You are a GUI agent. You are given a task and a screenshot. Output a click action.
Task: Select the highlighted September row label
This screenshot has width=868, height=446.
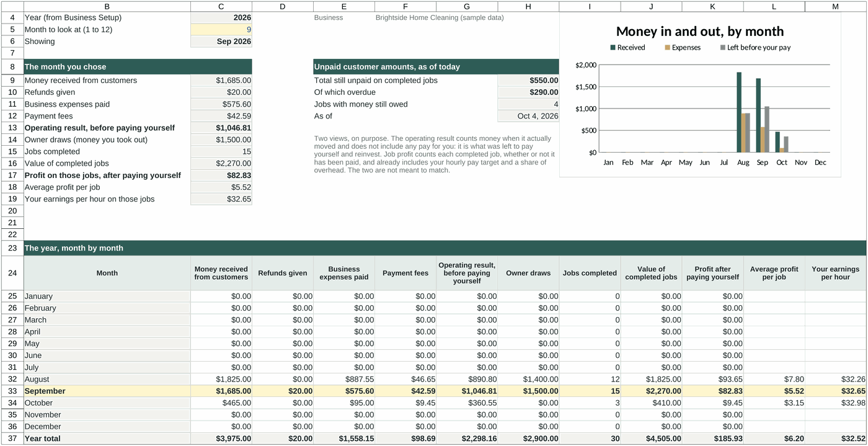(107, 391)
